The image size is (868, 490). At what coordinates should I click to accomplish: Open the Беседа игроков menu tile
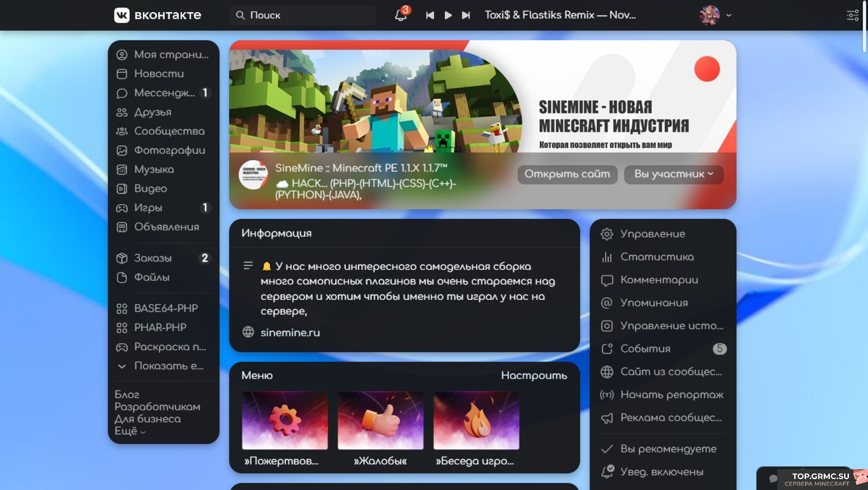pos(476,429)
